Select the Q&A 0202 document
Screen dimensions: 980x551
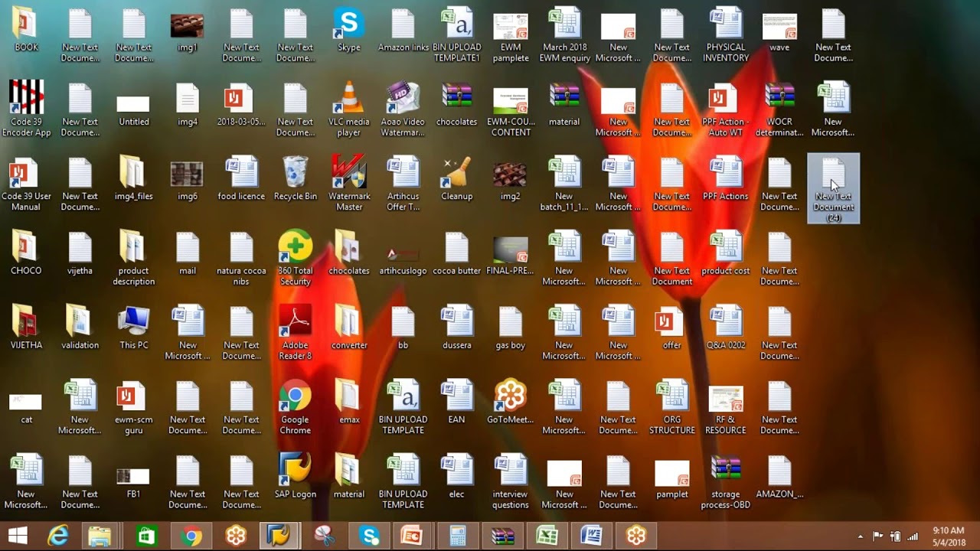(725, 327)
